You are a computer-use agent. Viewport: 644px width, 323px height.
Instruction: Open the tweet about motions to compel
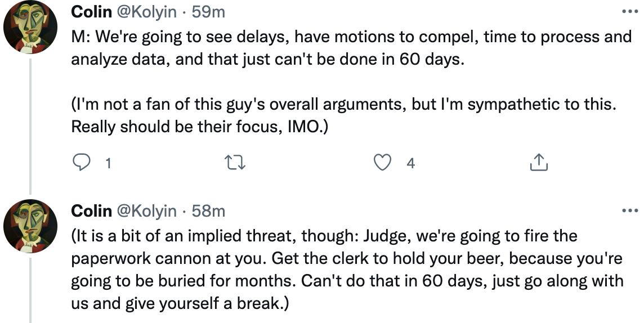351,48
